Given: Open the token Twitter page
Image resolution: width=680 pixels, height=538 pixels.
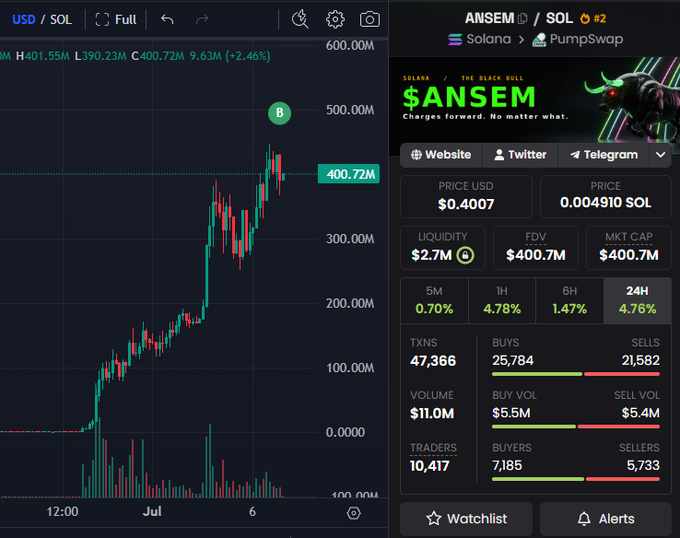Looking at the screenshot, I should [x=520, y=155].
